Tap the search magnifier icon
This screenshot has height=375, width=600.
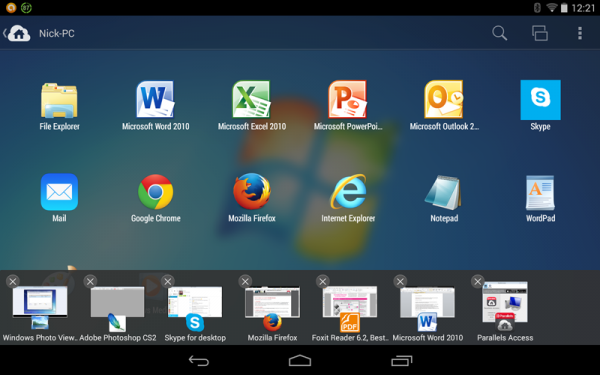click(499, 33)
